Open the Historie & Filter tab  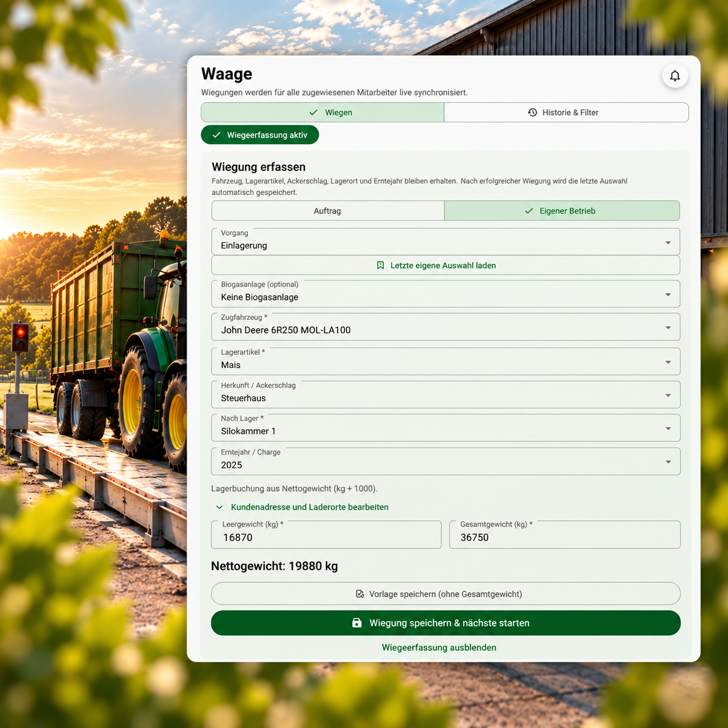(567, 113)
